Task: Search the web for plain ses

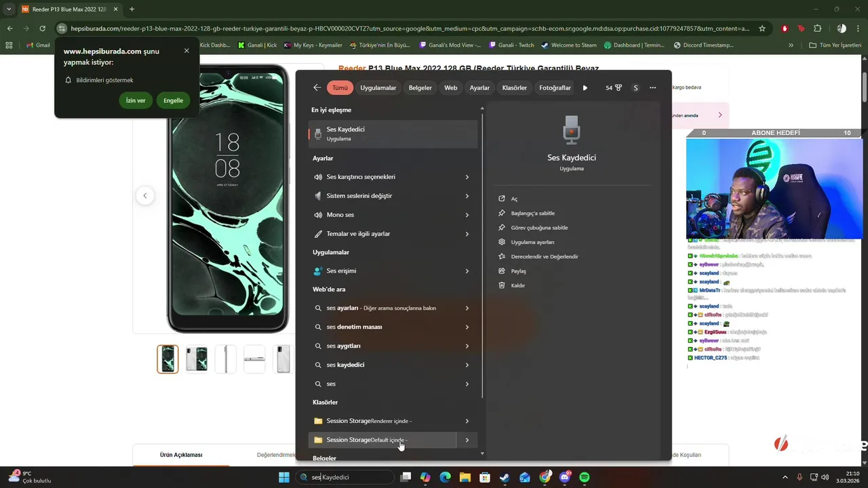Action: 393,384
